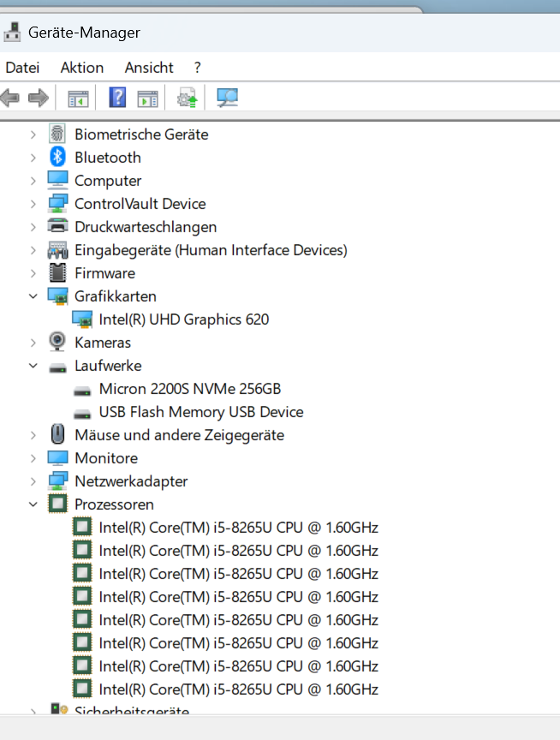Select the Netzwerkadapter label
560x740 pixels.
pos(131,481)
